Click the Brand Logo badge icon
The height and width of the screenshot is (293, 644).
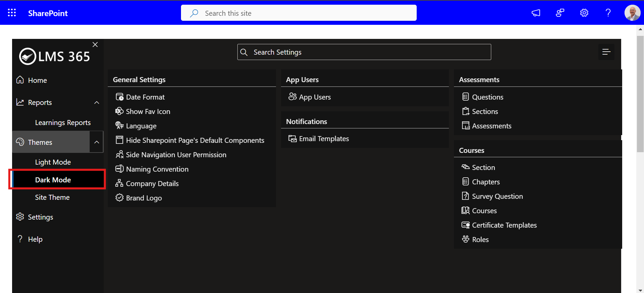(120, 197)
